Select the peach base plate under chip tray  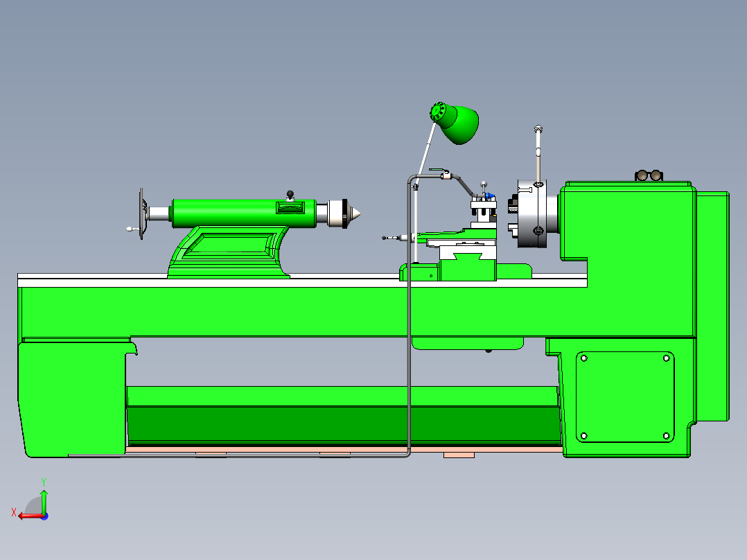point(343,449)
